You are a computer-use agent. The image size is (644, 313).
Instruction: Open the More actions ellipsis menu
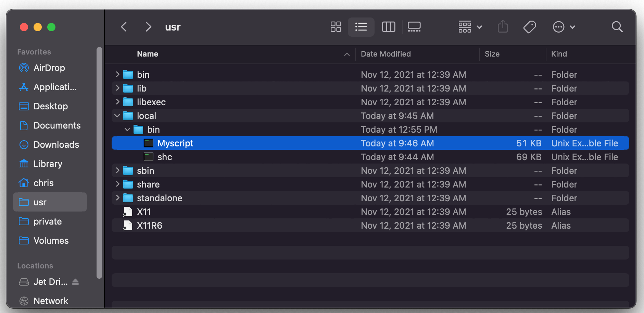[x=564, y=27]
